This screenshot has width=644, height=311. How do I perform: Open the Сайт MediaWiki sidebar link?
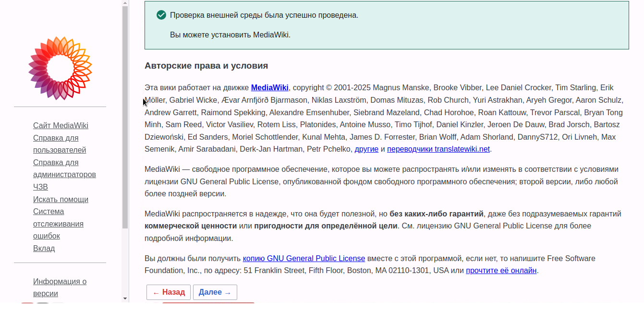point(61,126)
